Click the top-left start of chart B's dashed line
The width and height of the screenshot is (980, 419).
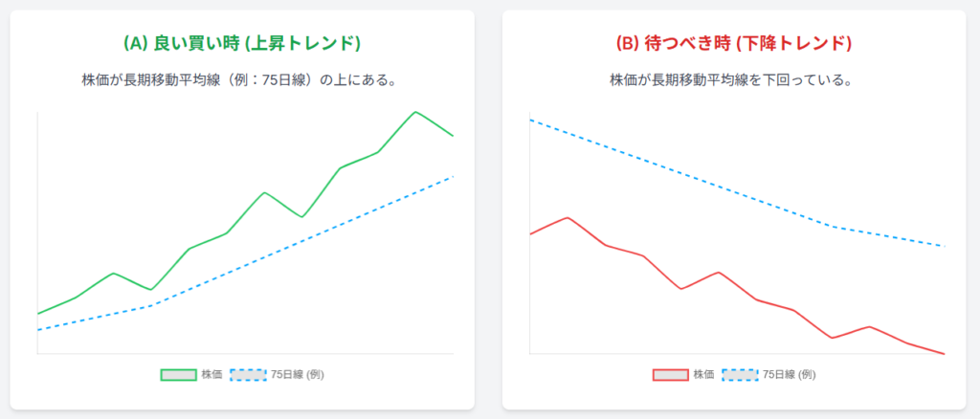[530, 121]
